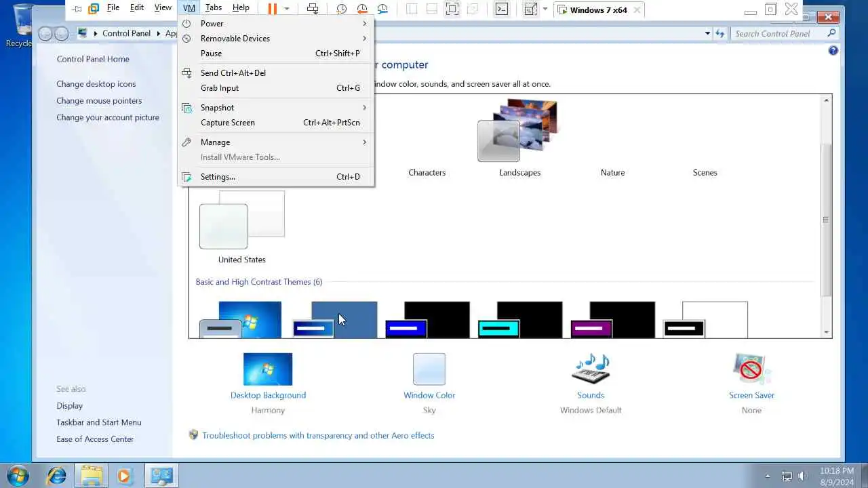This screenshot has width=868, height=488.
Task: Open the stretch display dropdown arrow
Action: tap(545, 9)
